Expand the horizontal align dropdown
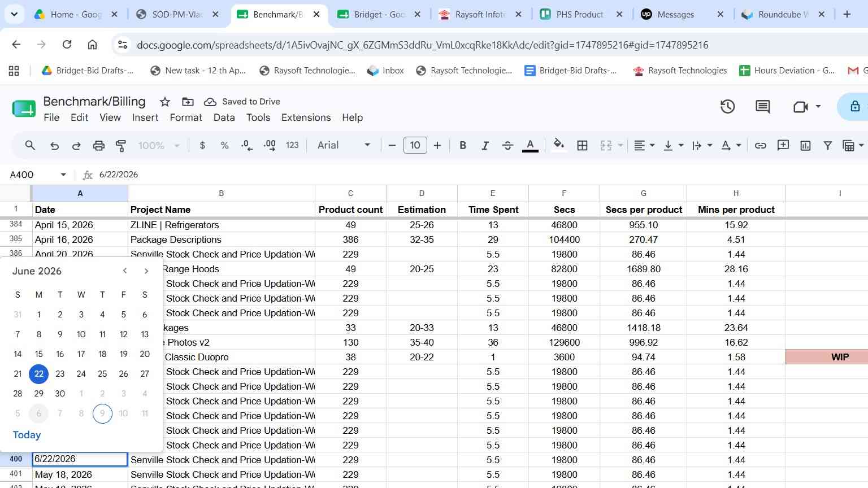 point(644,146)
